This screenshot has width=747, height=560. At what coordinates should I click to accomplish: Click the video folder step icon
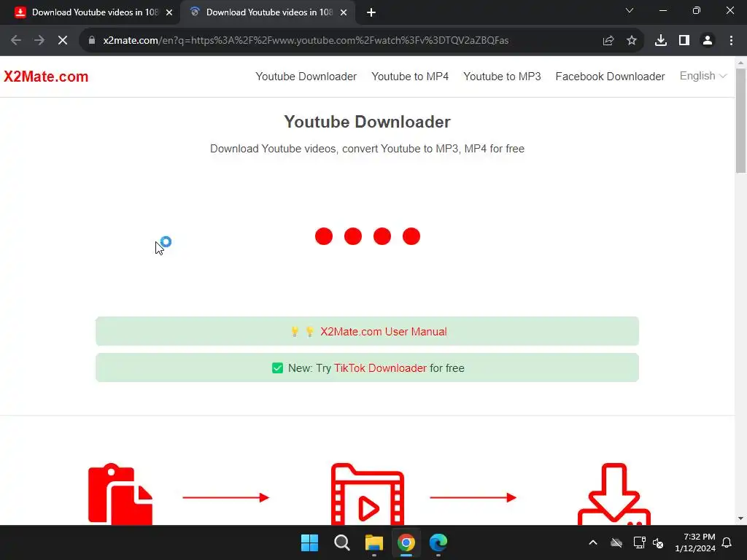368,494
